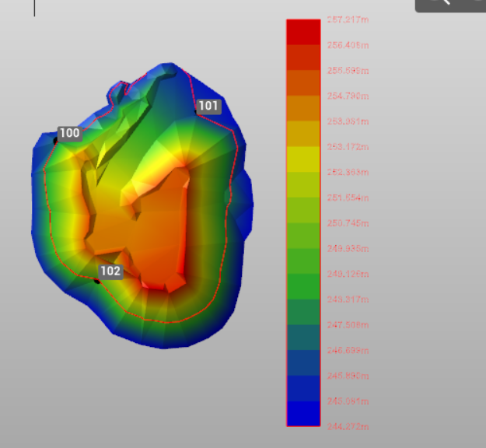Click the orange swatch beside 254.790m
The image size is (486, 448).
click(303, 108)
